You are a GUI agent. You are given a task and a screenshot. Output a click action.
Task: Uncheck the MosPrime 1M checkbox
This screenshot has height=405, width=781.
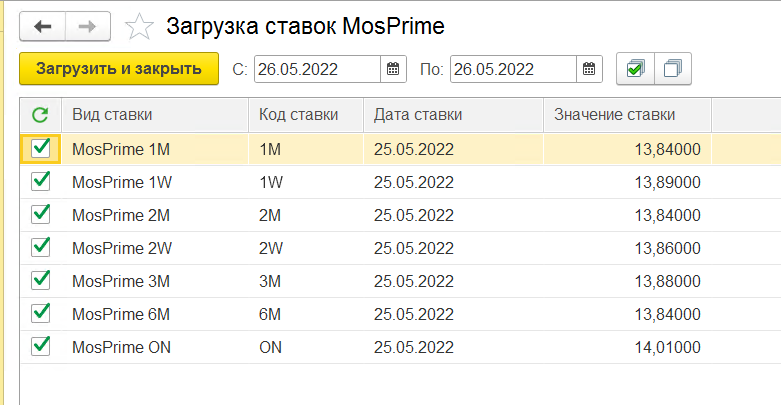click(x=41, y=148)
